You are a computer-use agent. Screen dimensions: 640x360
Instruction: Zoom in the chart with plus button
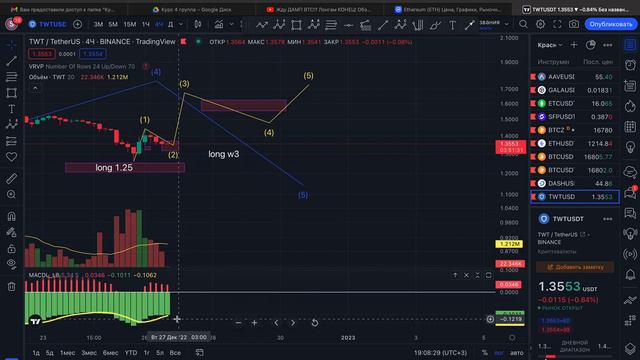point(254,323)
